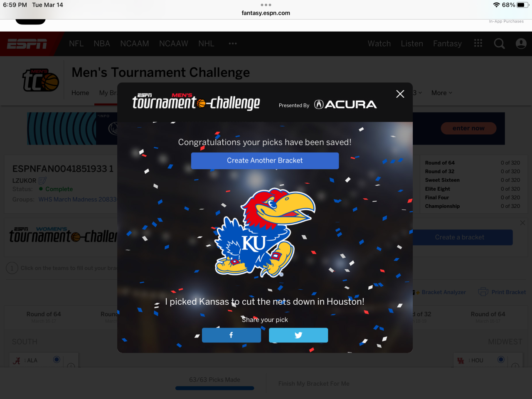Expand the More dropdown menu

(442, 93)
